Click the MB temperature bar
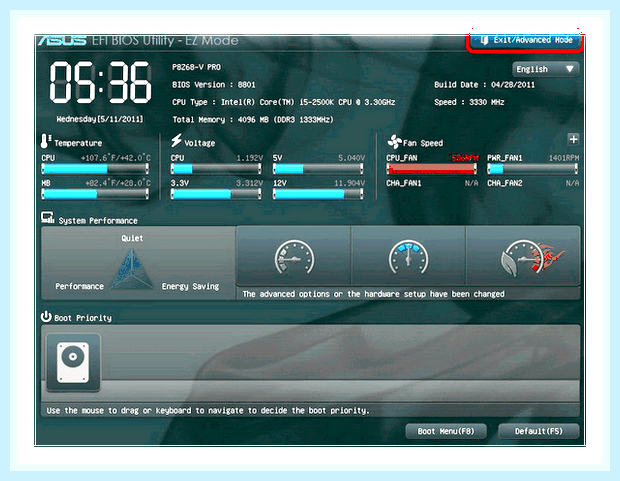620x481 pixels. click(95, 194)
